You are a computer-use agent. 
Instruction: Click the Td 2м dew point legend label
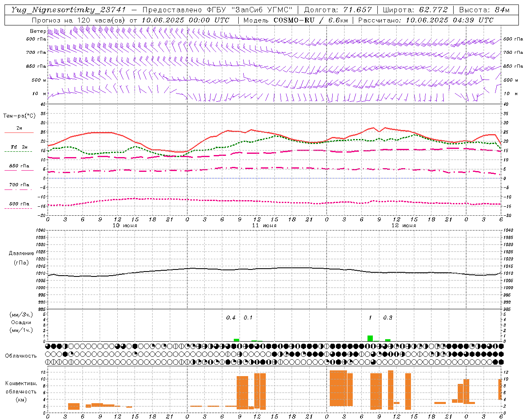tap(19, 147)
